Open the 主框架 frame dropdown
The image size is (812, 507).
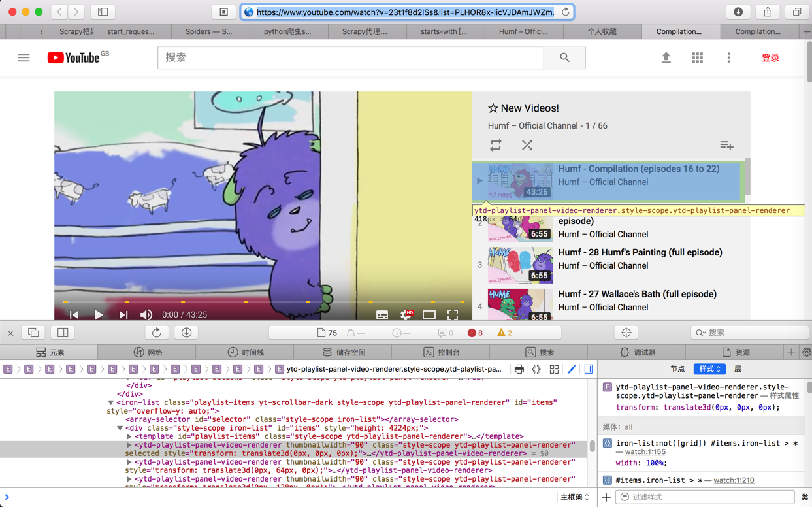[x=574, y=497]
